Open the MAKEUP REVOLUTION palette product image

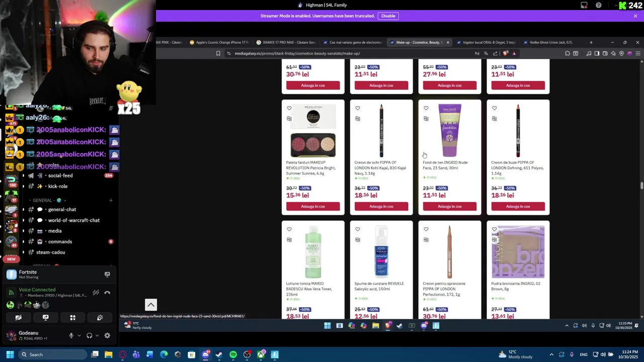click(313, 131)
